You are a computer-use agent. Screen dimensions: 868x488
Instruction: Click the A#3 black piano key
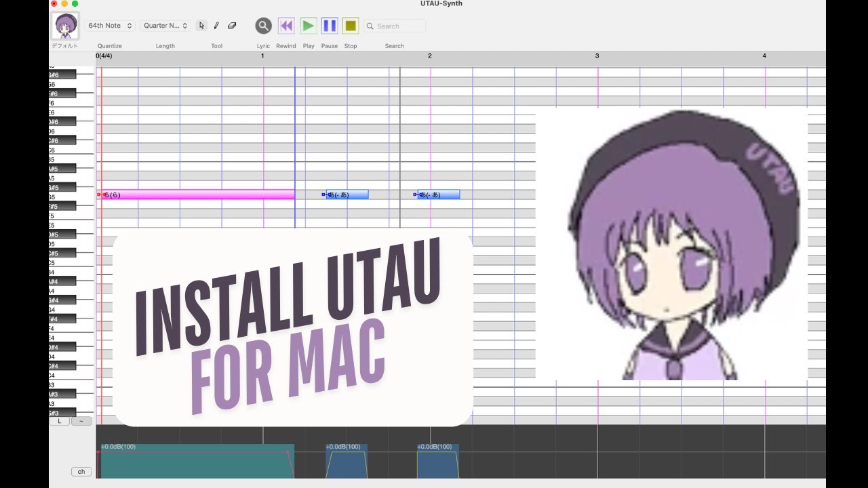point(62,394)
